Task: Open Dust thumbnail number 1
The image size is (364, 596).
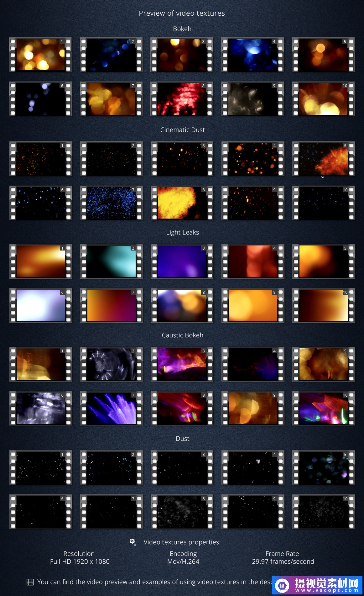Action: point(41,467)
